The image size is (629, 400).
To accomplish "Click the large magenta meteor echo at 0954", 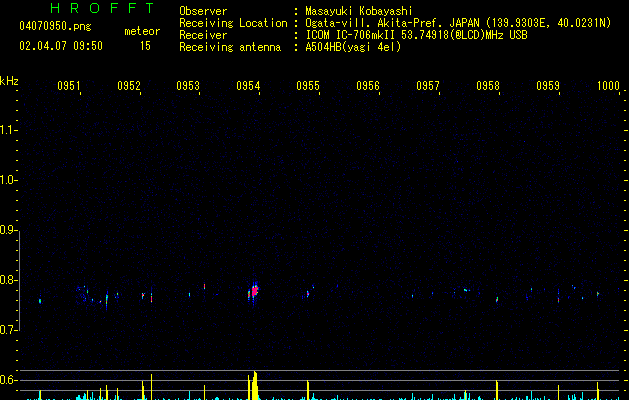I will 254,290.
